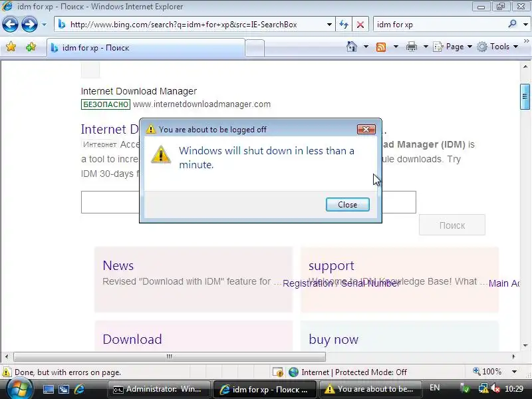Image resolution: width=532 pixels, height=399 pixels.
Task: Expand the Print options dropdown arrow
Action: (426, 47)
